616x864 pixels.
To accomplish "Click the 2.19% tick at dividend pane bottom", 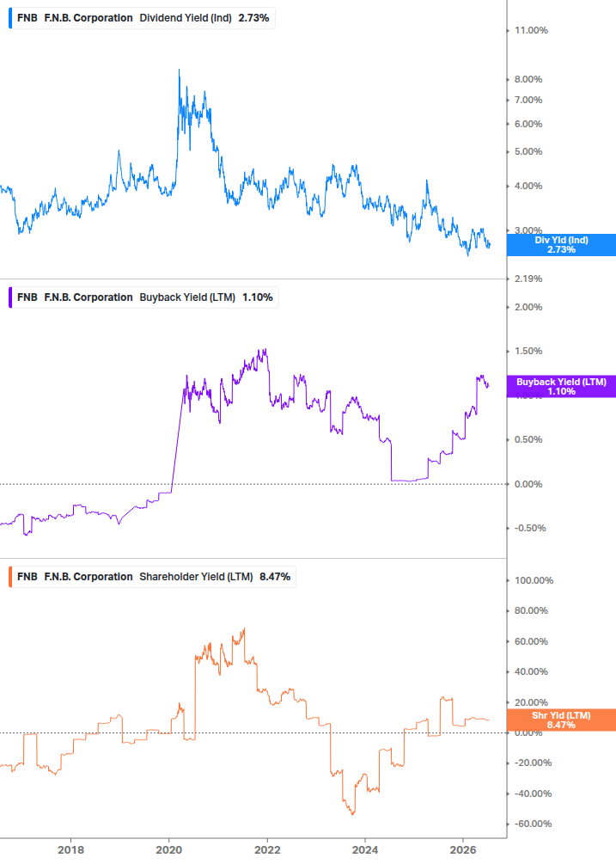I will 528,279.
